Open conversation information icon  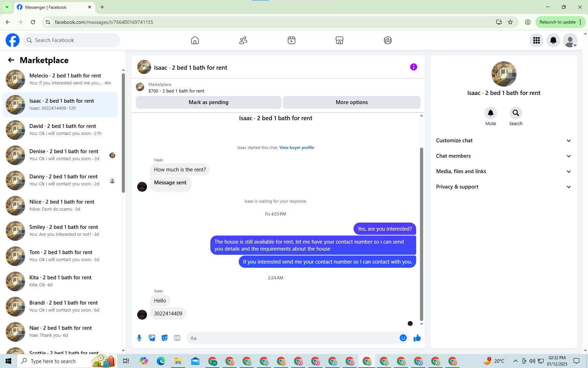click(414, 67)
